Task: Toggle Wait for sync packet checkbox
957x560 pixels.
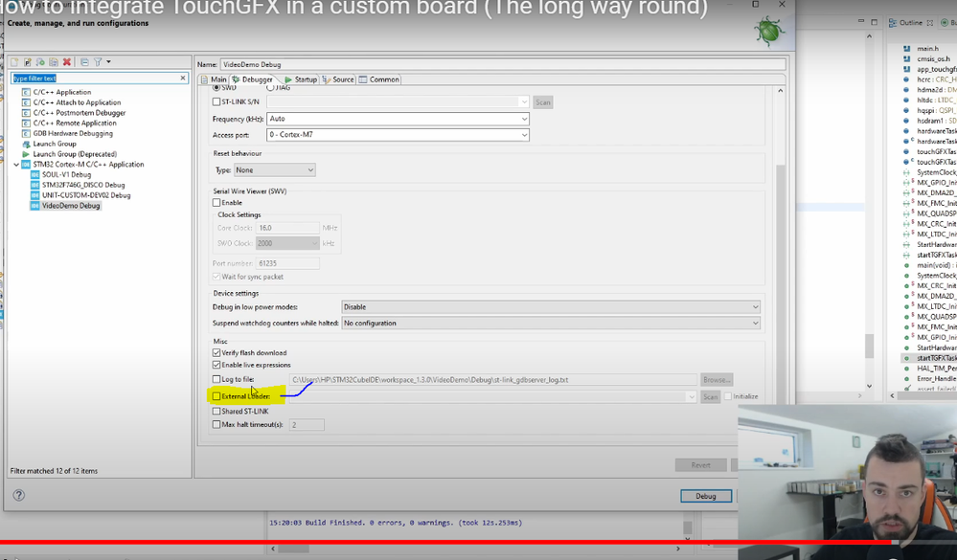Action: 216,277
